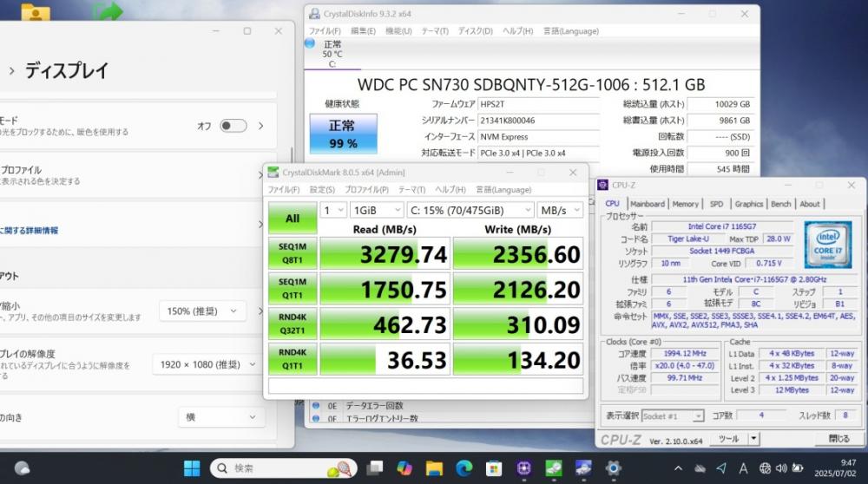Click the OneDrive cloud tray icon

tap(700, 468)
